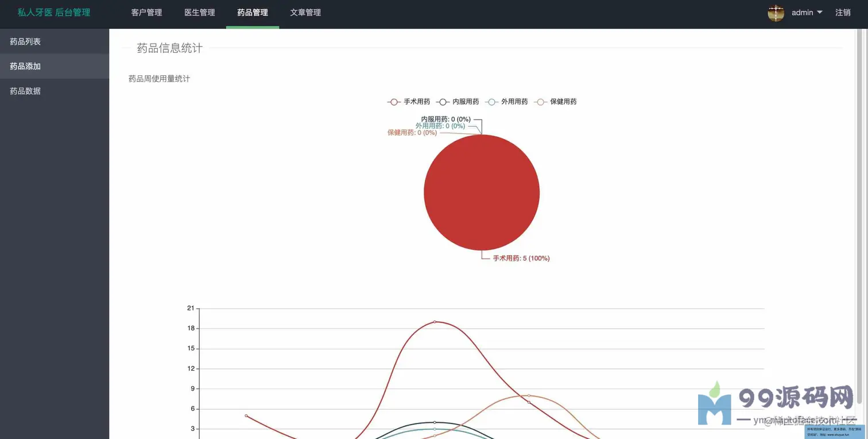The height and width of the screenshot is (439, 868).
Task: Toggle 手术用药 legend series
Action: (409, 102)
